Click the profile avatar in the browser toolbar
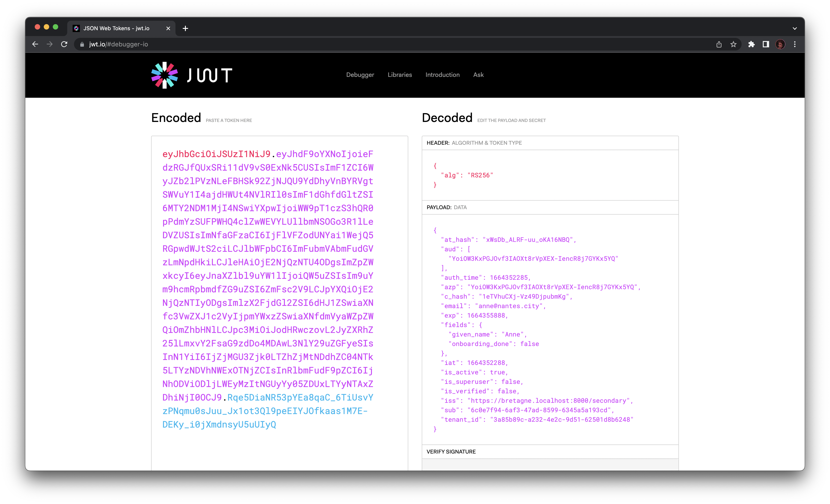Screen dimensions: 830x504 pos(780,44)
